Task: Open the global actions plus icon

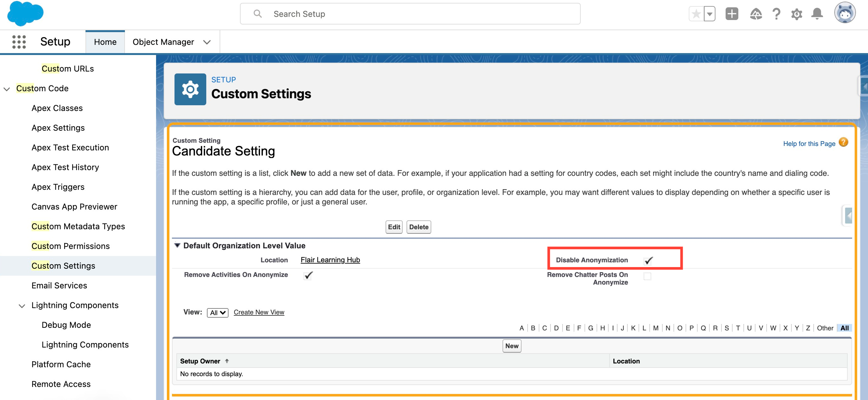Action: [732, 14]
